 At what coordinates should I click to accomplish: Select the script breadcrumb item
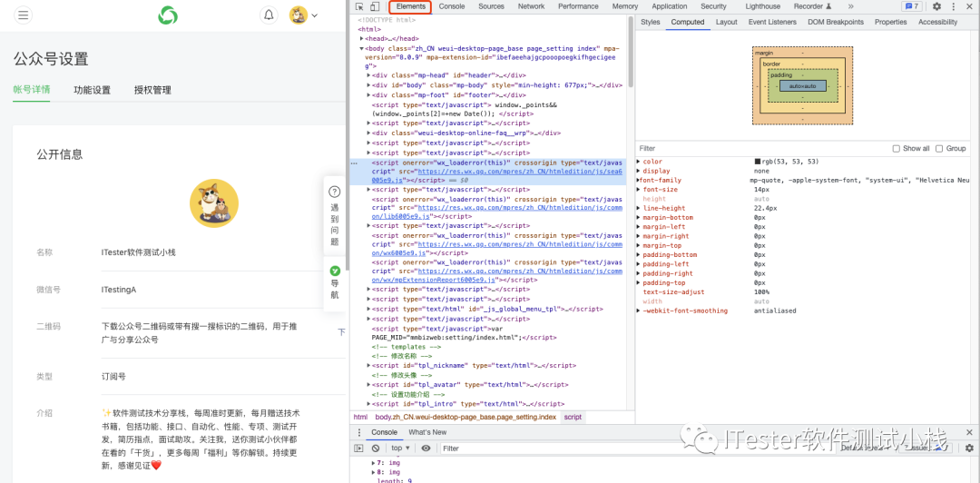573,417
